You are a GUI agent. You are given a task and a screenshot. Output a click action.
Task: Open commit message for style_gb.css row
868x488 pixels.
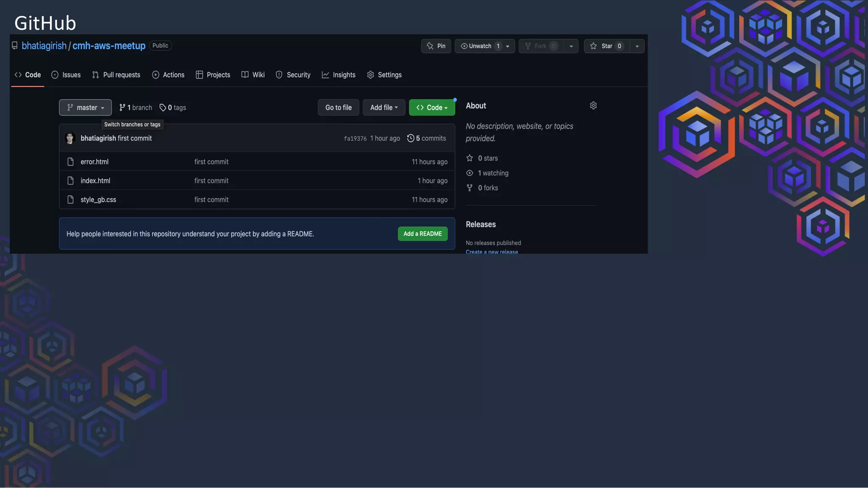click(x=211, y=200)
